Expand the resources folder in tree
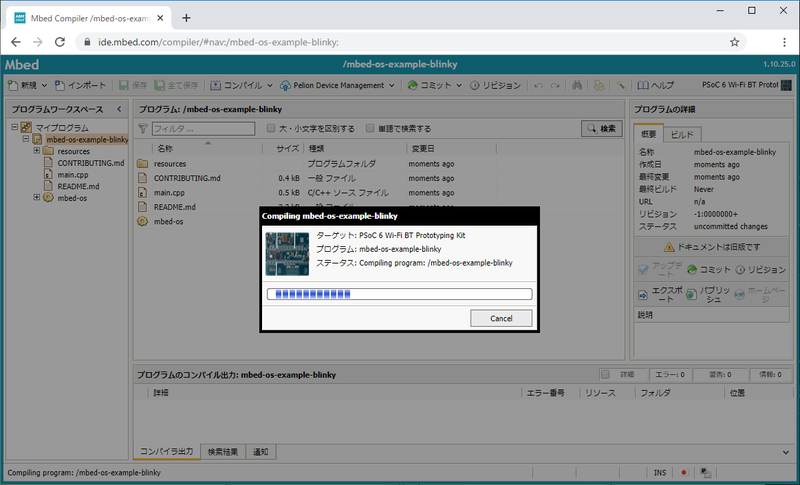This screenshot has width=800, height=485. tap(37, 150)
